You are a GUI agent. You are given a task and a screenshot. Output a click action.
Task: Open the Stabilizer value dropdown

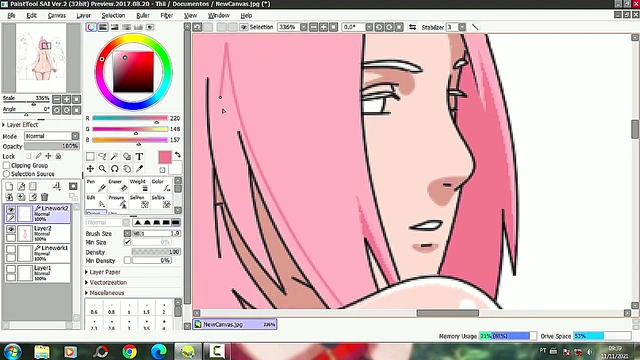click(462, 27)
